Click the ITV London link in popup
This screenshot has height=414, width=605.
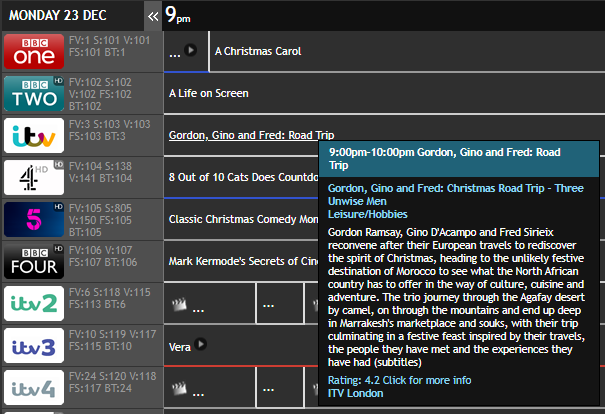pyautogui.click(x=355, y=394)
